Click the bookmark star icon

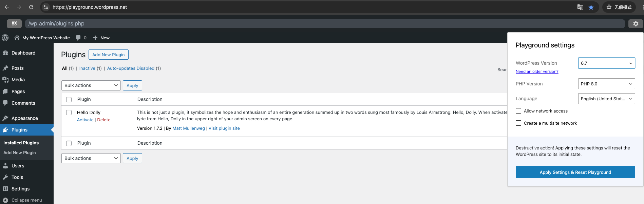[591, 7]
